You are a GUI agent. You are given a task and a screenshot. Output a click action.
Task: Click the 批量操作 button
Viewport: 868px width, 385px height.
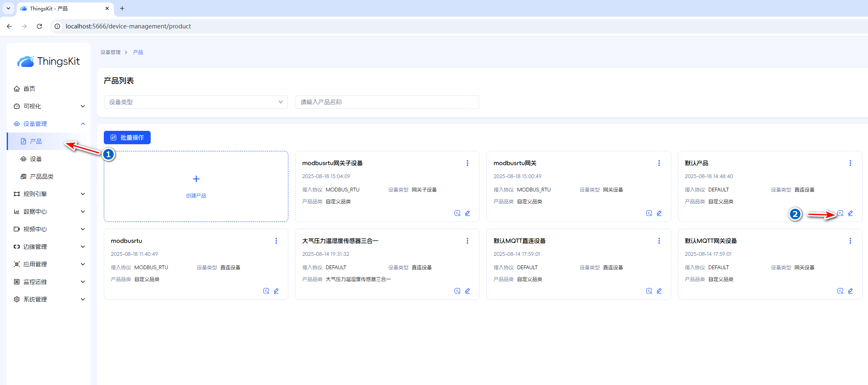(x=127, y=138)
